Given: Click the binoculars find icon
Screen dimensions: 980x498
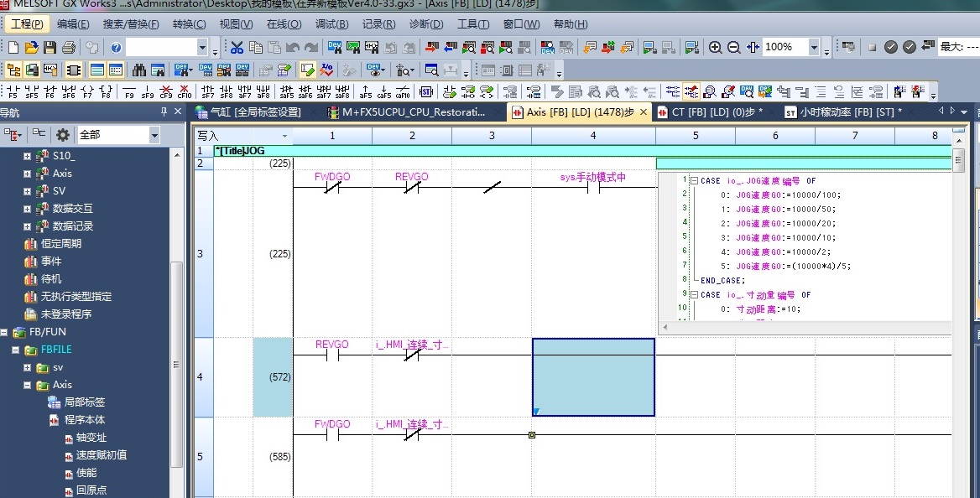Looking at the screenshot, I should [138, 70].
